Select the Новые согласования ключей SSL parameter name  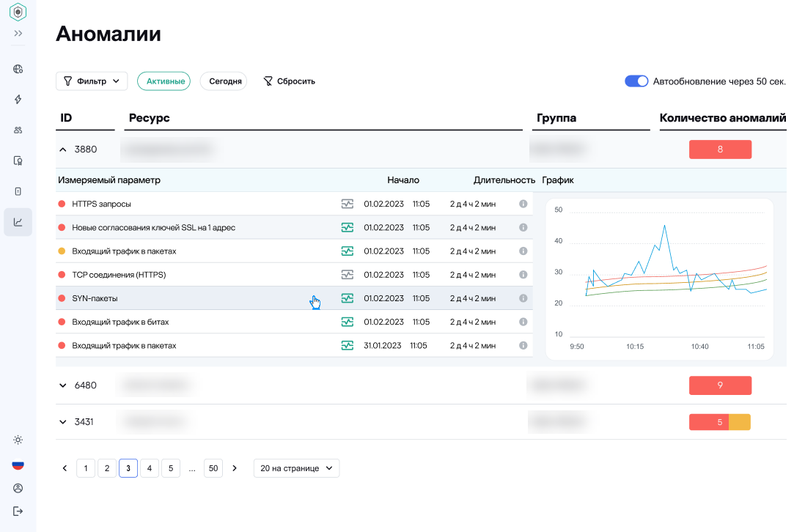pos(153,227)
